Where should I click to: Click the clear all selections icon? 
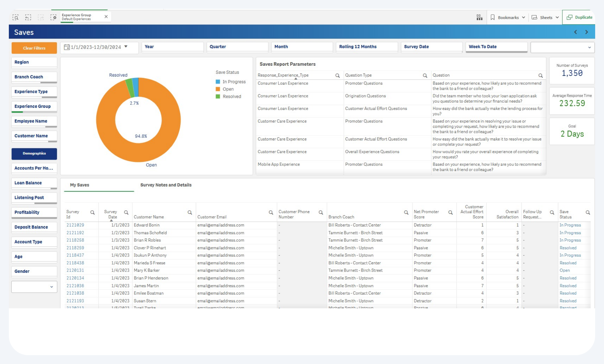click(53, 17)
